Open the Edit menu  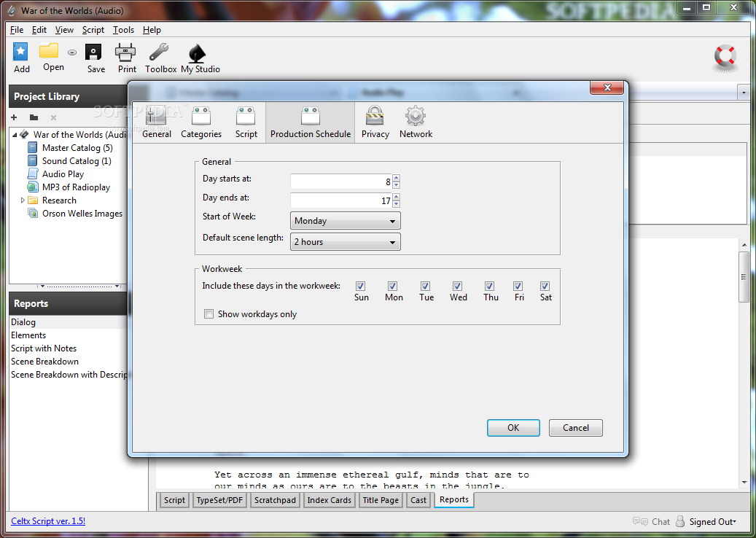[x=39, y=30]
